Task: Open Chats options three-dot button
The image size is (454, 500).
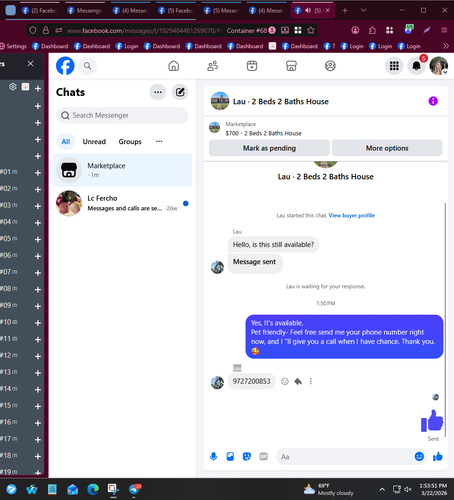Action: click(158, 92)
